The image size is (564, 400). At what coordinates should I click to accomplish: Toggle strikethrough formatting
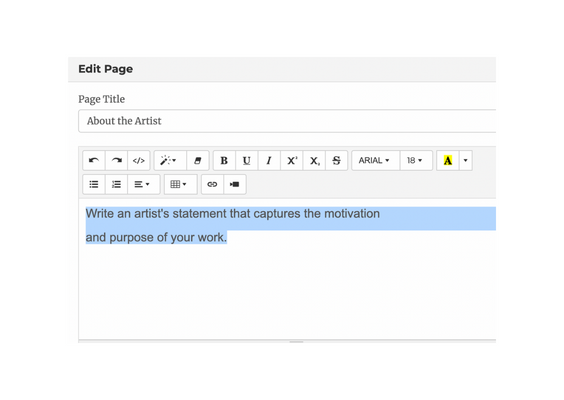click(336, 160)
